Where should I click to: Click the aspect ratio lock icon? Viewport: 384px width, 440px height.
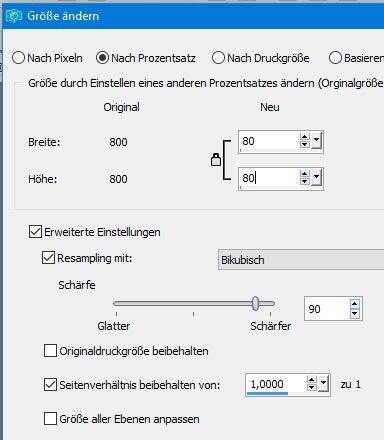click(x=216, y=160)
